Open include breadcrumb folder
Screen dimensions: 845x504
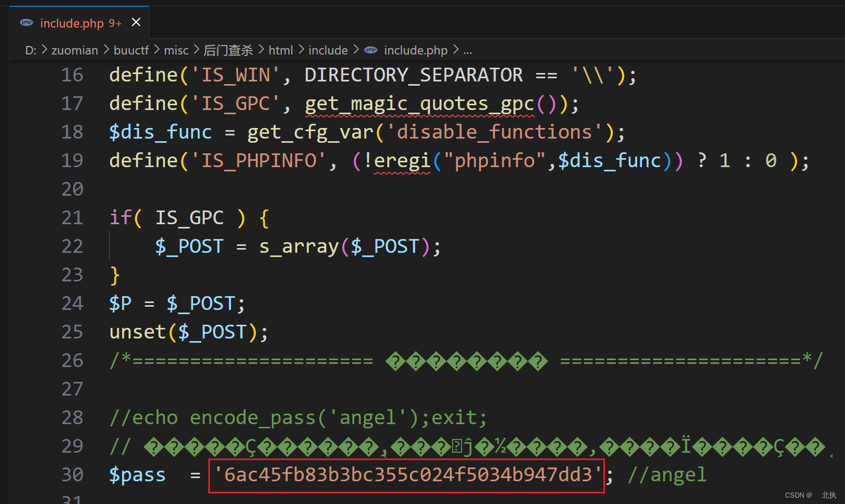[328, 50]
